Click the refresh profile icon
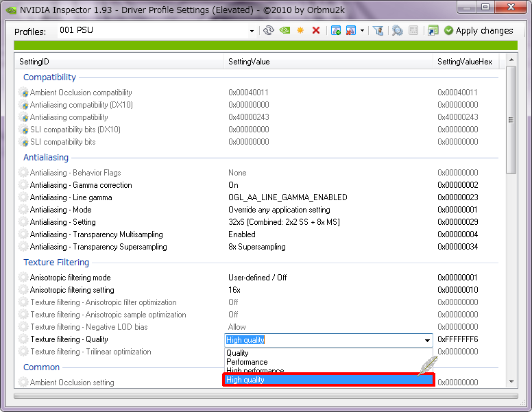The width and height of the screenshot is (532, 412). click(x=268, y=31)
